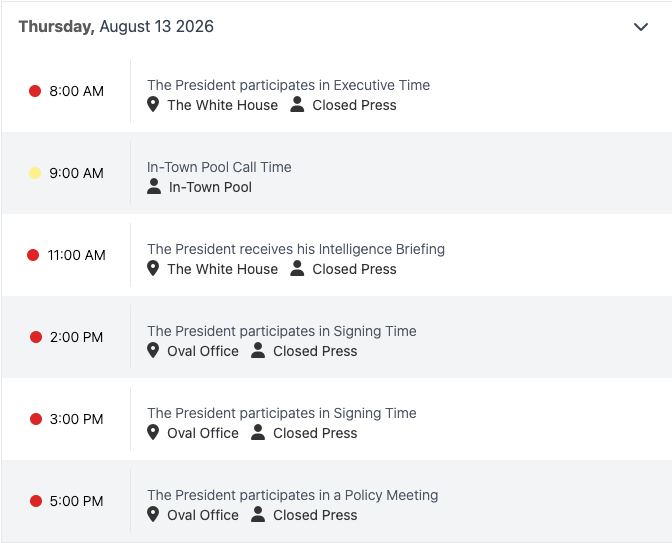Click the person icon for the 3:00 PM event

[258, 432]
